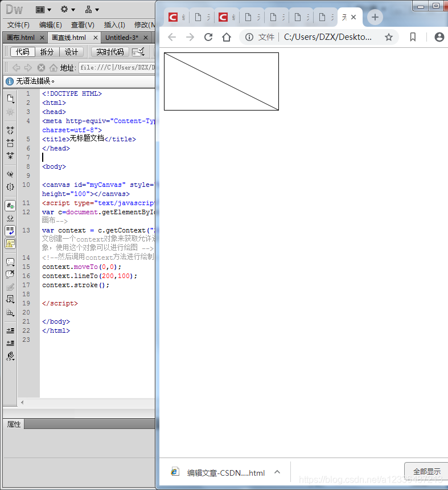The height and width of the screenshot is (490, 448).
Task: Click the site info icon in address bar
Action: coord(249,37)
